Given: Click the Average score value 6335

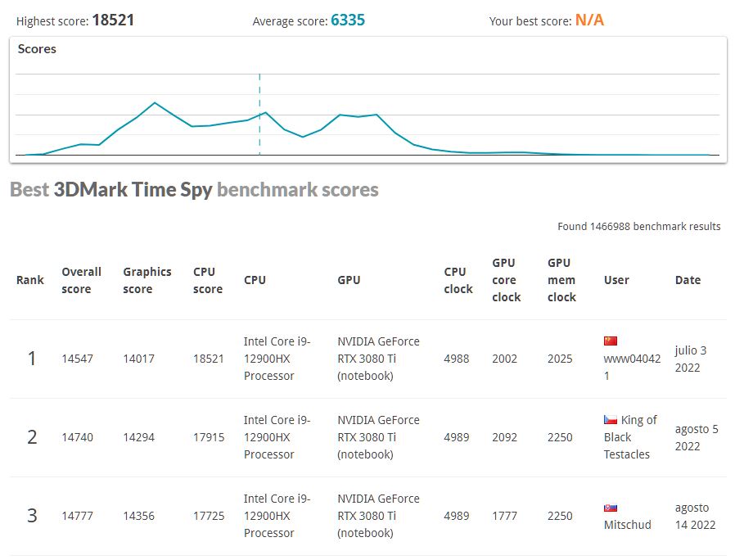Looking at the screenshot, I should [x=348, y=20].
